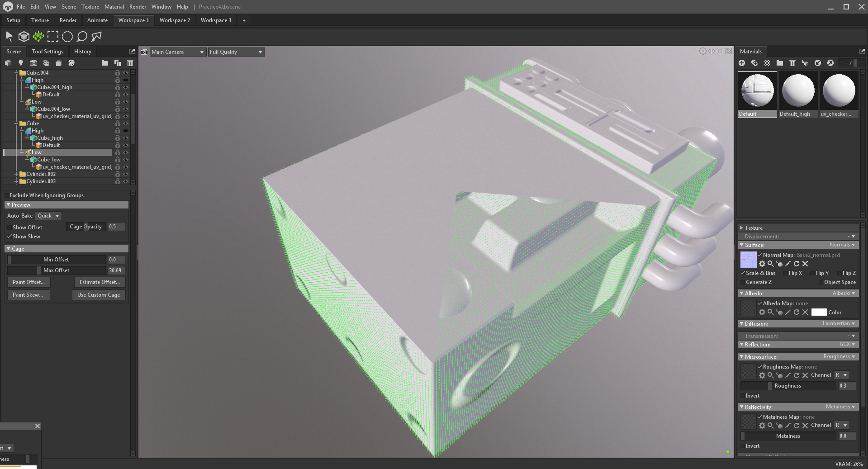Open the Main Camera dropdown

pos(178,52)
